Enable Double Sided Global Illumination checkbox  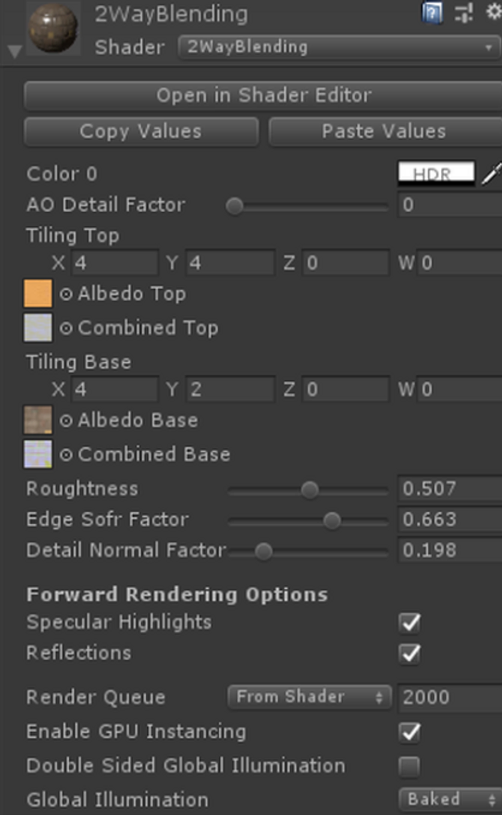tap(409, 766)
